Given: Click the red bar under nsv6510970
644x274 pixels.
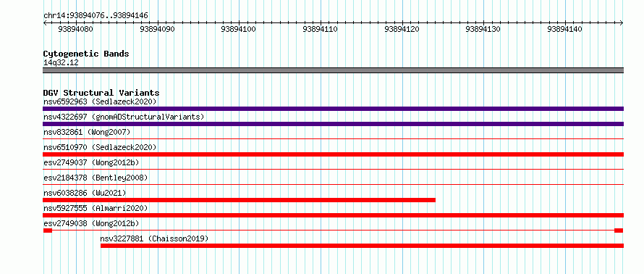Looking at the screenshot, I should [333, 154].
